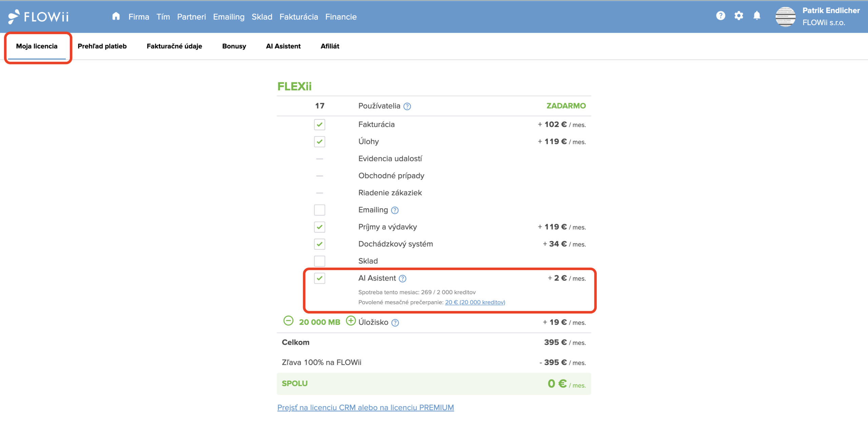Image resolution: width=868 pixels, height=431 pixels.
Task: Switch to the Fakturačné údaje tab
Action: pyautogui.click(x=174, y=46)
